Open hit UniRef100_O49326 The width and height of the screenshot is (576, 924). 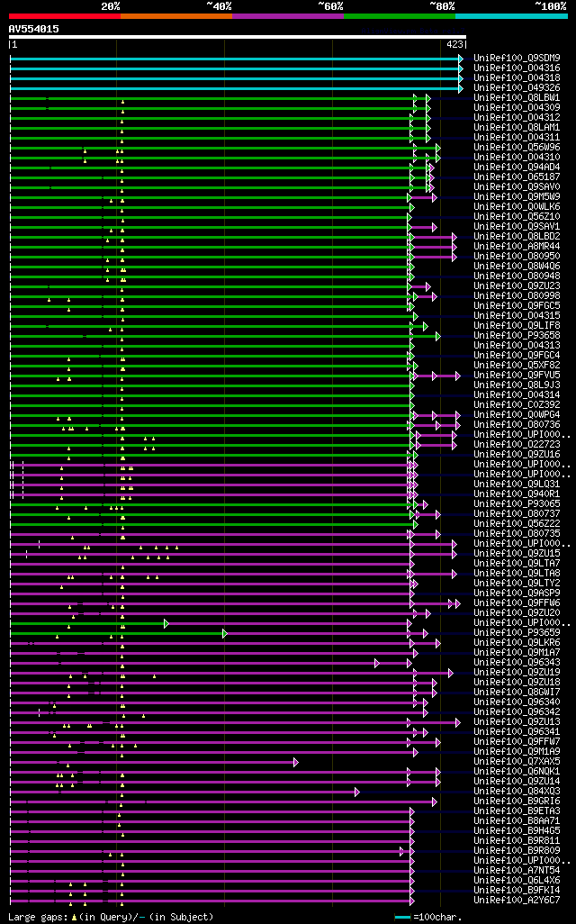pyautogui.click(x=517, y=87)
